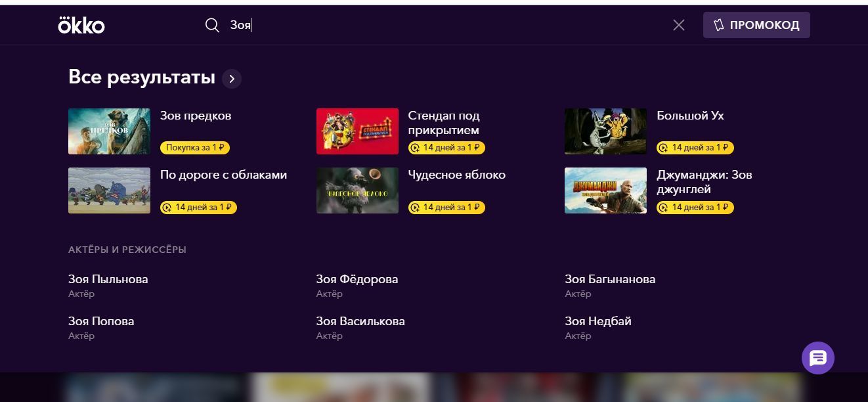Open the Все результаты heading
Viewport: 868px width, 402px height.
click(x=142, y=78)
